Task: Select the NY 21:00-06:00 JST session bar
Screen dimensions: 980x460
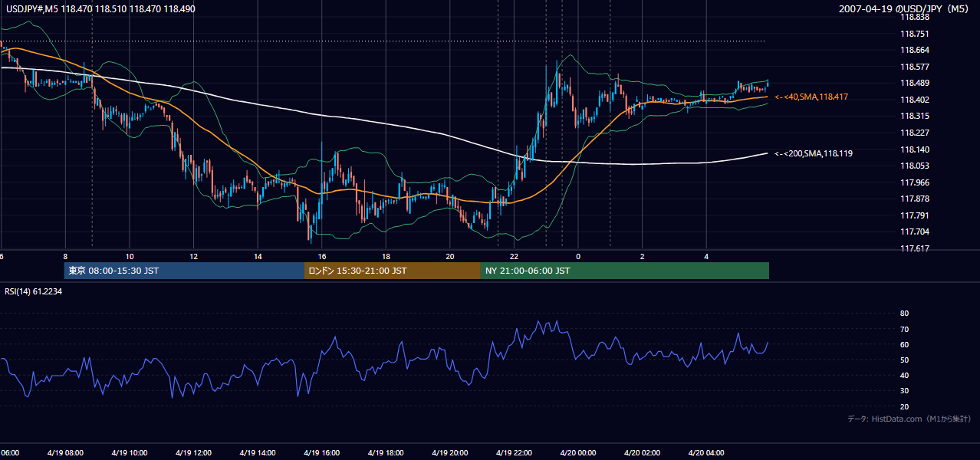Action: [625, 271]
